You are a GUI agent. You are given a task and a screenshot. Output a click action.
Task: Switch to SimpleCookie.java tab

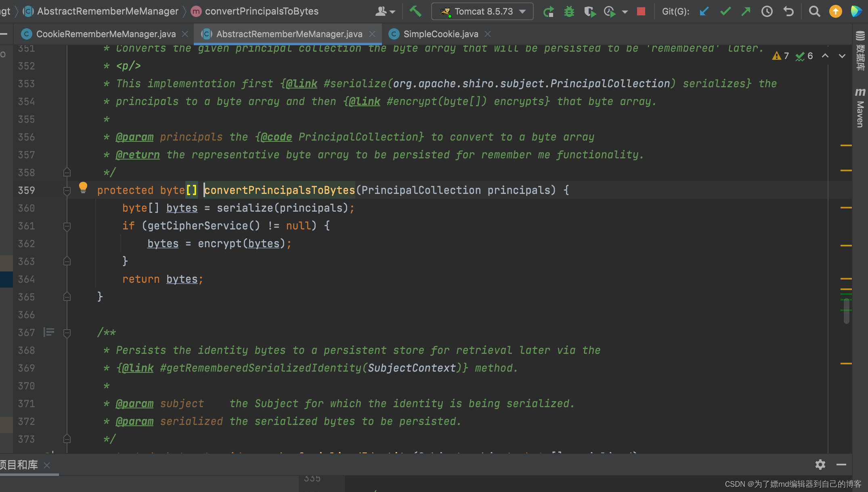(441, 34)
